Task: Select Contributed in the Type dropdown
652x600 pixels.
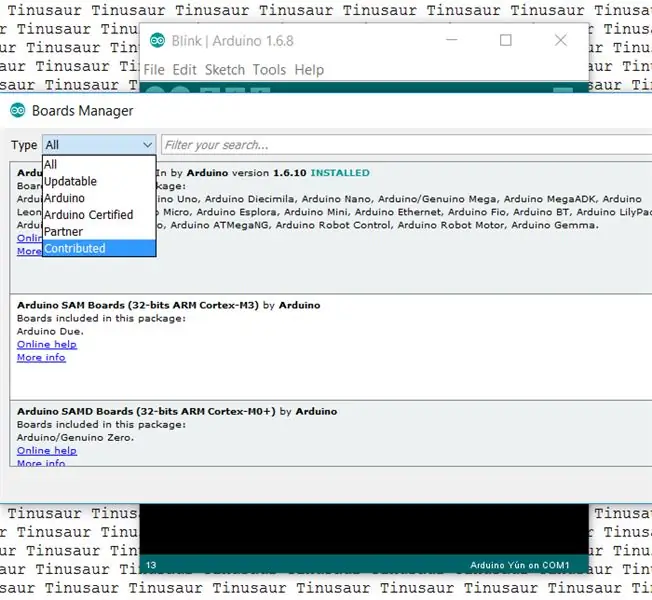Action: click(99, 248)
